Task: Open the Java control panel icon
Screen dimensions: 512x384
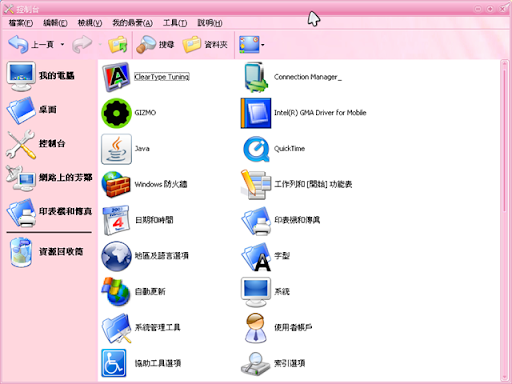Action: click(x=116, y=149)
